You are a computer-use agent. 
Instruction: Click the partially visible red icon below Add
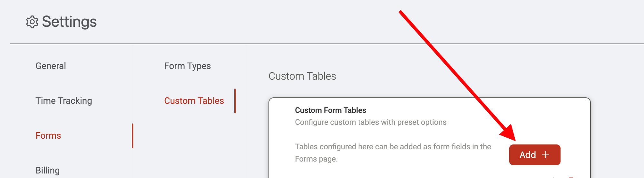571,177
